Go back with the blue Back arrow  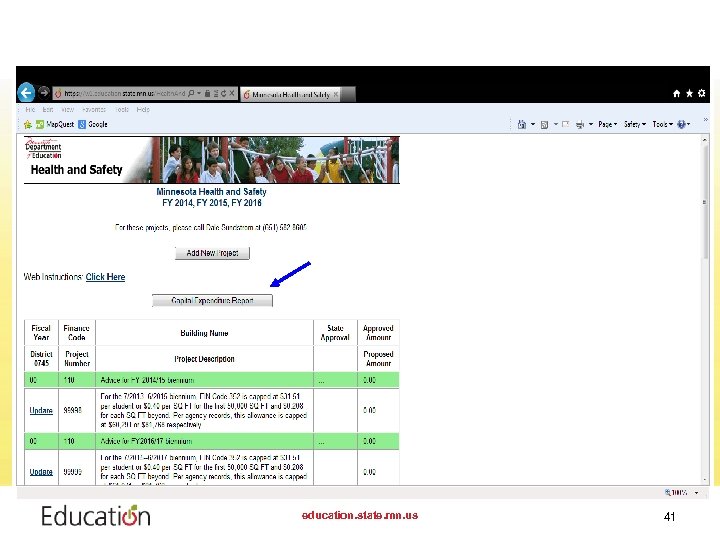click(x=26, y=93)
